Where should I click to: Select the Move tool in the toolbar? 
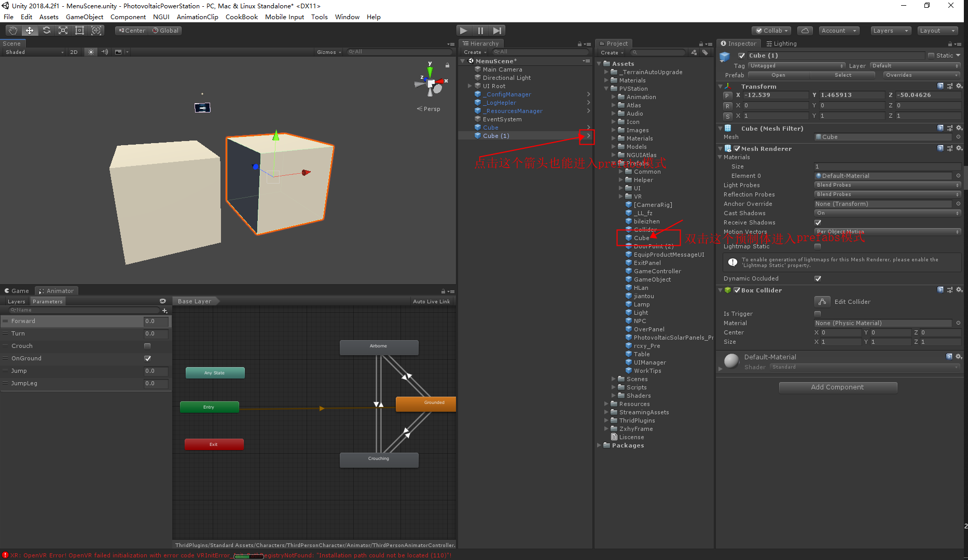(x=30, y=30)
